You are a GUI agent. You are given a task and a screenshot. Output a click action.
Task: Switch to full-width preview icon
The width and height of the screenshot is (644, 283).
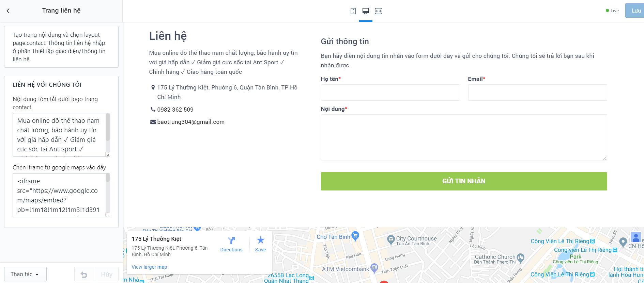click(x=378, y=11)
